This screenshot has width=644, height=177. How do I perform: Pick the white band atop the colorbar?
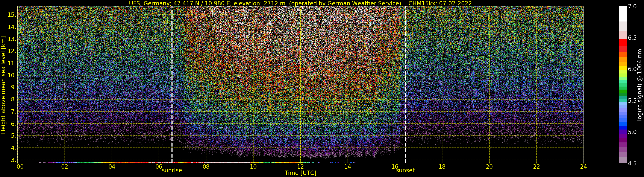623,14
